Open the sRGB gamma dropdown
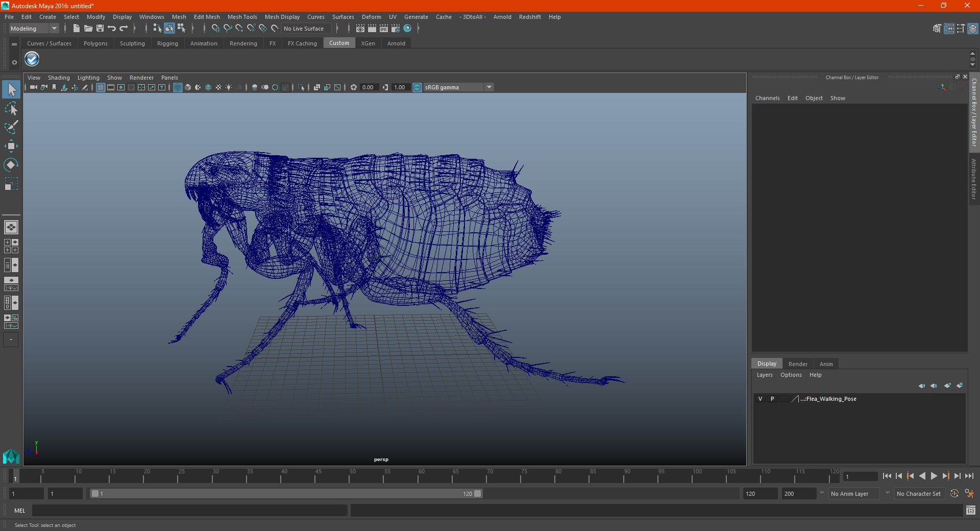The width and height of the screenshot is (980, 531). pos(458,87)
